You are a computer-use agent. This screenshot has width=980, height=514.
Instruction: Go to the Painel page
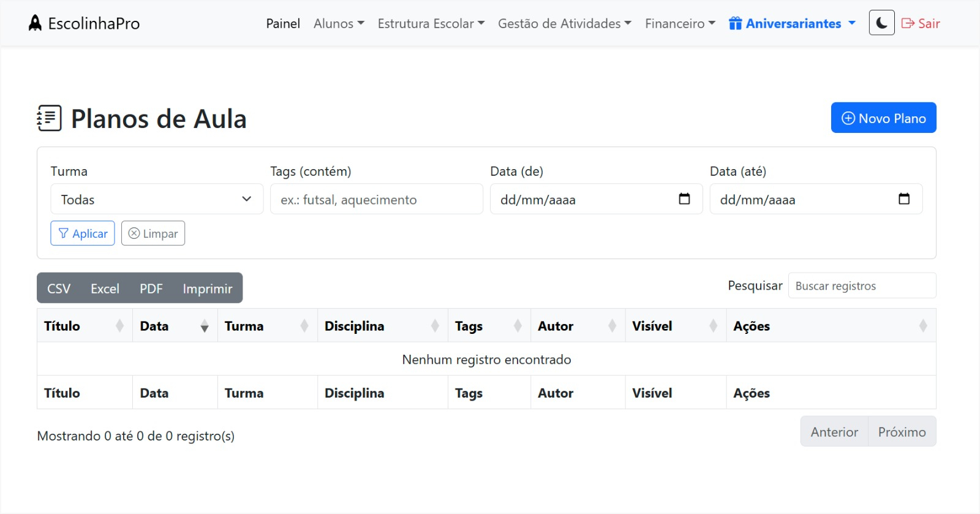coord(283,23)
